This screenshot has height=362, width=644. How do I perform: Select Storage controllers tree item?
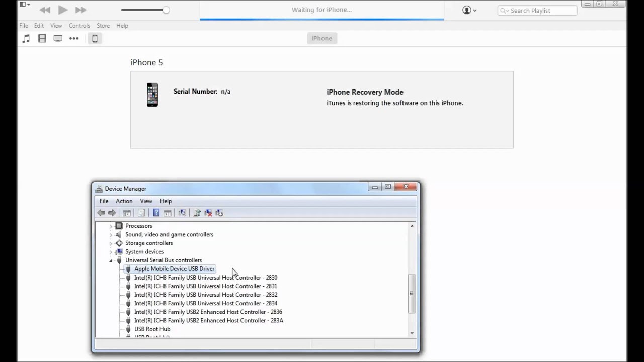pos(149,243)
